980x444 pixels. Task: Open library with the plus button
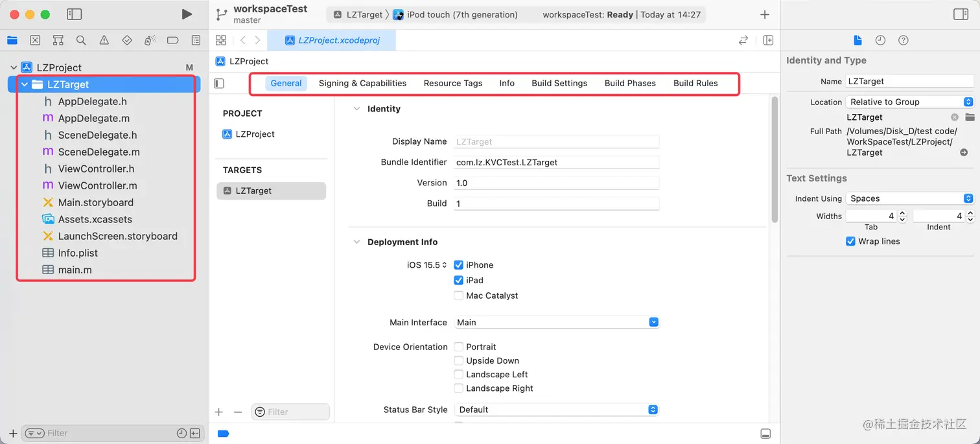pyautogui.click(x=765, y=14)
